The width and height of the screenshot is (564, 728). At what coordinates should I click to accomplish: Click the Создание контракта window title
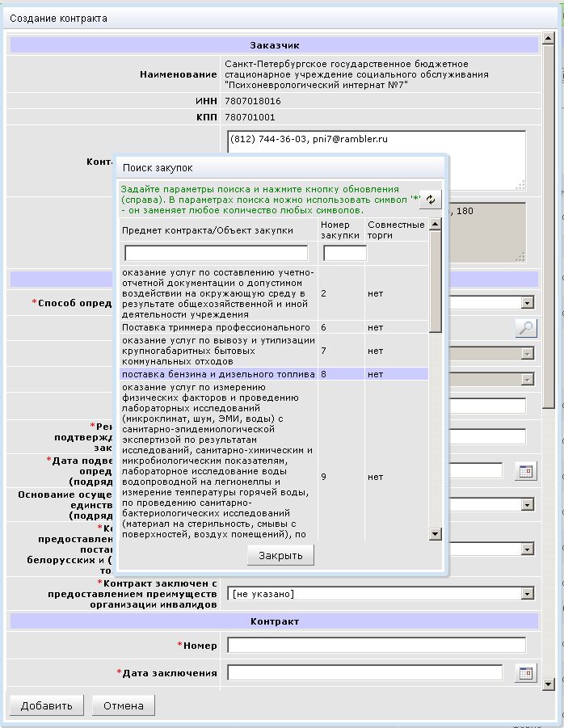58,19
